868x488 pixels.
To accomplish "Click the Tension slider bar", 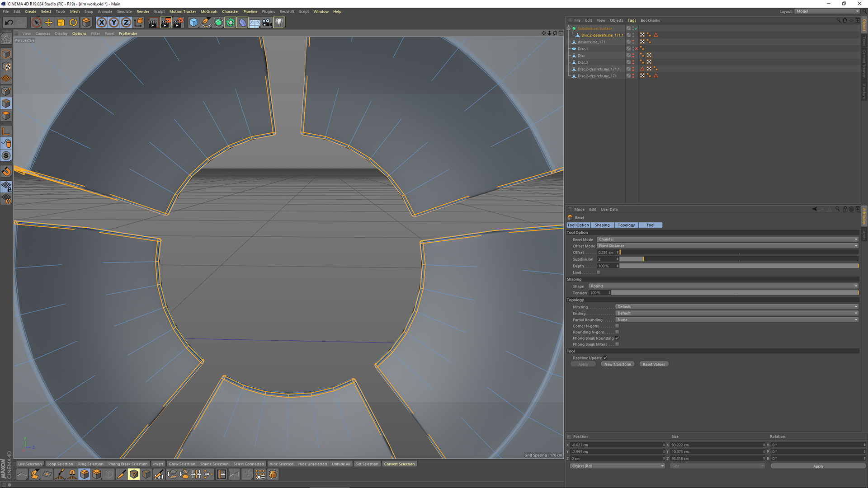I will [735, 293].
